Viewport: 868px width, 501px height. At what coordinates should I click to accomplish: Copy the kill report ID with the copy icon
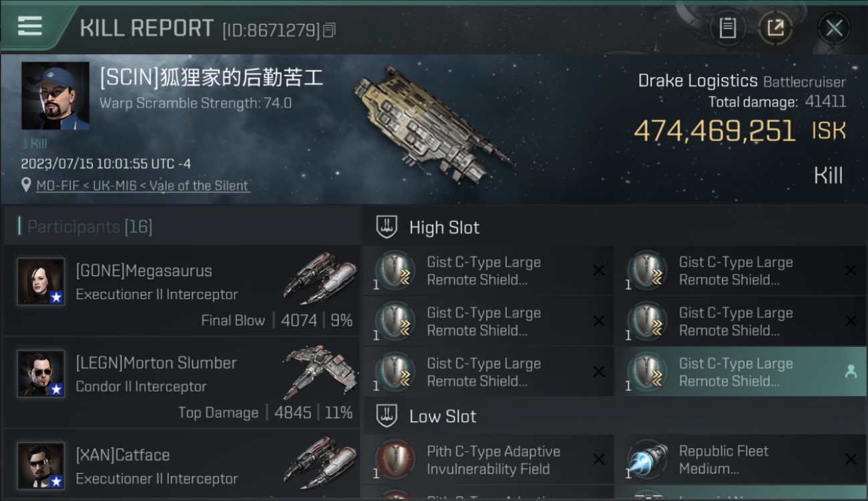[329, 30]
